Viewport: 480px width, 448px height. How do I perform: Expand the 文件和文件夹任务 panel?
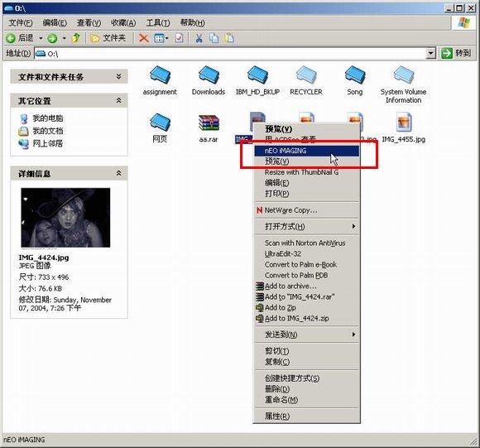(118, 76)
